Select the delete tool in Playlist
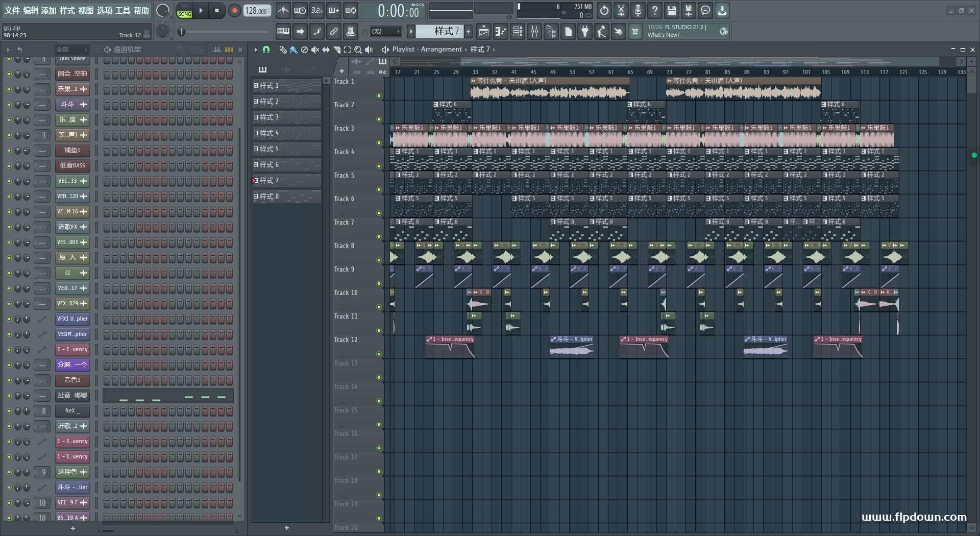Screen dimensions: 980x536 tap(304, 50)
